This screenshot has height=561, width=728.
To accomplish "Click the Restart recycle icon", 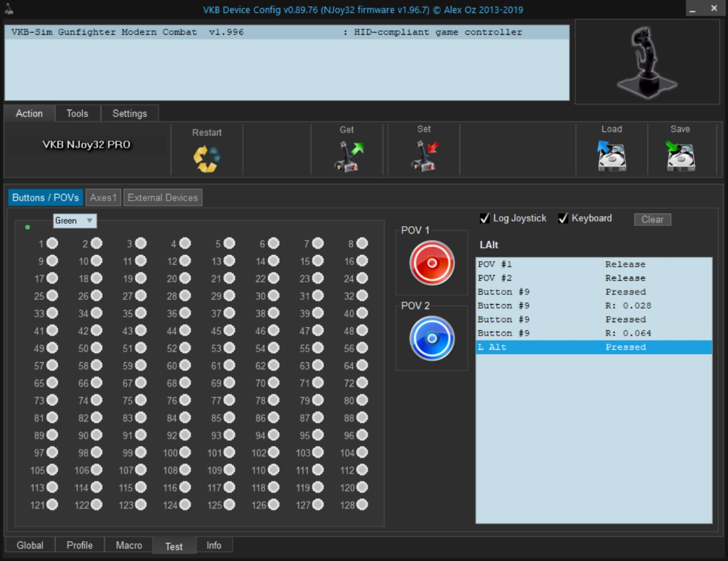I will tap(207, 158).
